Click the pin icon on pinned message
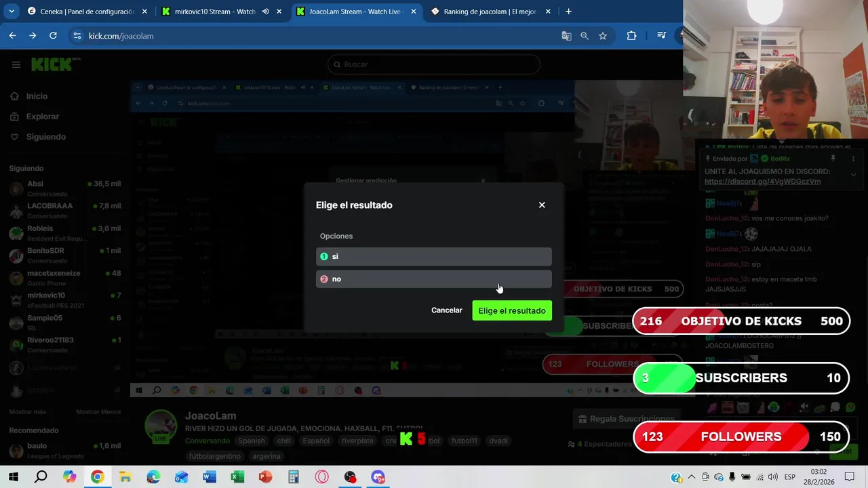868x488 pixels. click(x=833, y=159)
